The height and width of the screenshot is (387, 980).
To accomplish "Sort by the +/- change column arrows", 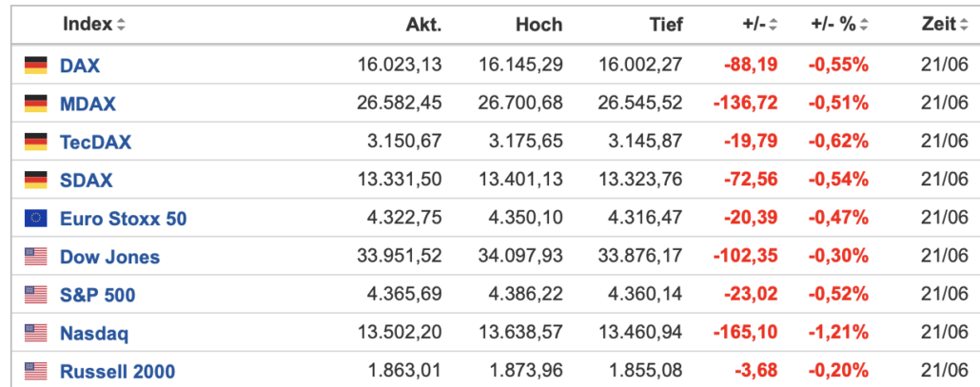I will click(774, 25).
